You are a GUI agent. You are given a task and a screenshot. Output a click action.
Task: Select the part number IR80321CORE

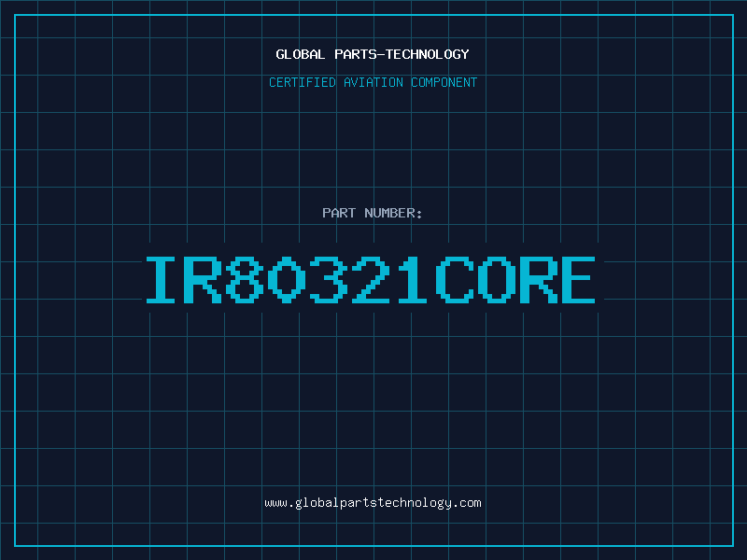tap(371, 280)
